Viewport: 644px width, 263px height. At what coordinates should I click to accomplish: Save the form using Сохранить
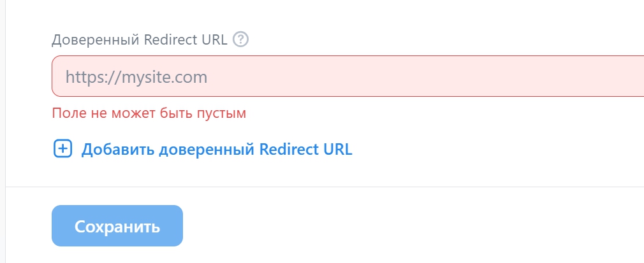click(117, 226)
